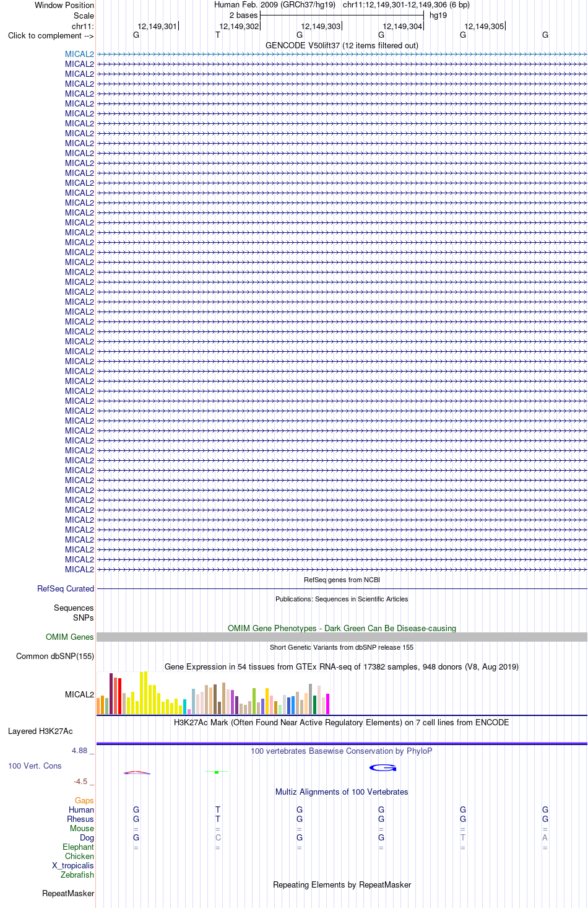The height and width of the screenshot is (908, 588).
Task: Click the orange 'Gaps' label
Action: 84,800
